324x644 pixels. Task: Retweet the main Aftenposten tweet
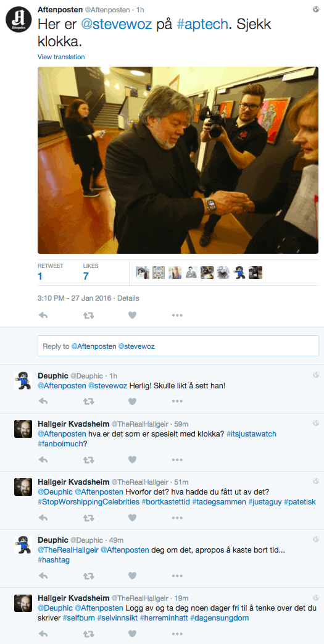click(89, 315)
